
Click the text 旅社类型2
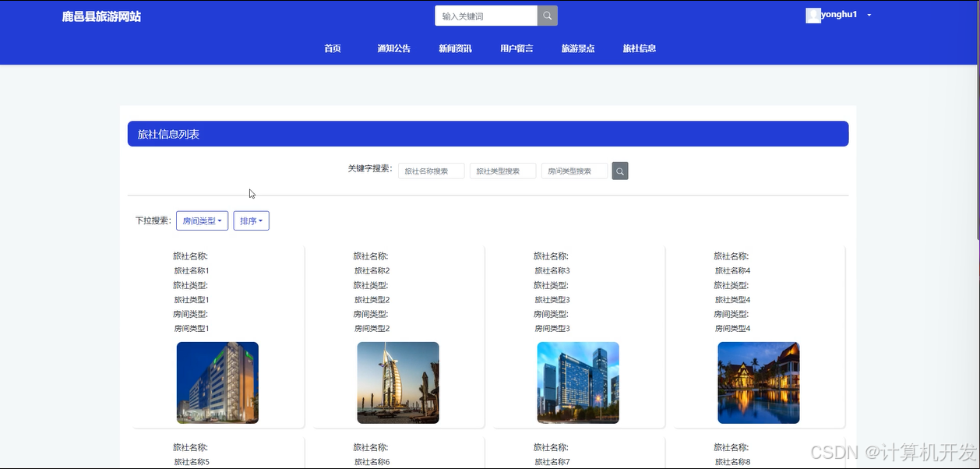coord(372,299)
